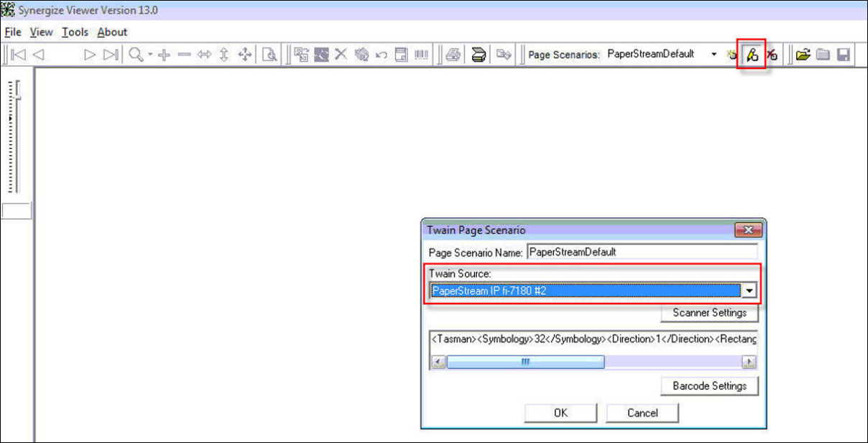Edit the selected page scenario icon
Screen dimensions: 868x443
(x=752, y=55)
